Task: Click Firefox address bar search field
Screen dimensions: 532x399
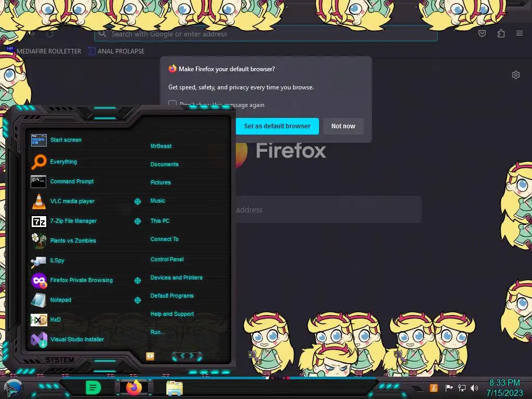Action: pyautogui.click(x=266, y=34)
